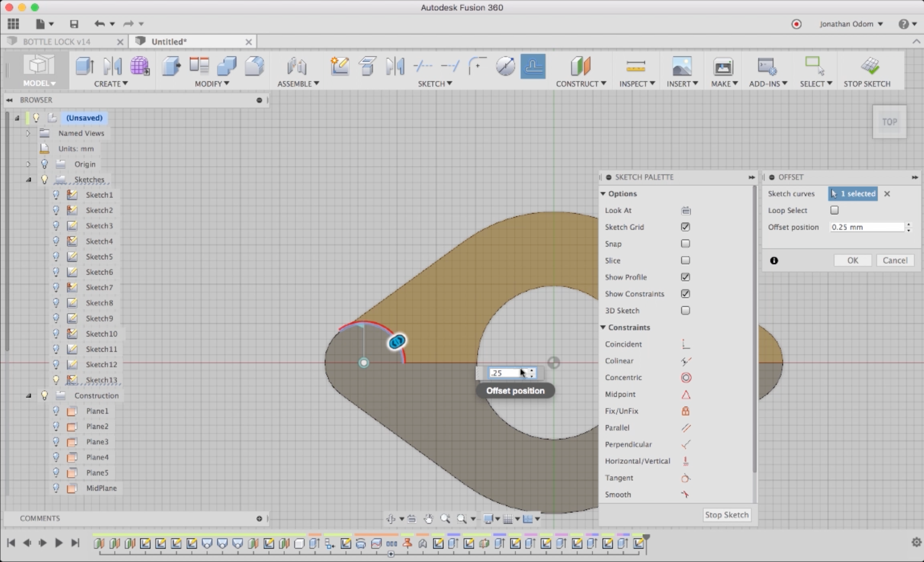Click the Save icon in the top bar
This screenshot has width=924, height=562.
tap(74, 24)
